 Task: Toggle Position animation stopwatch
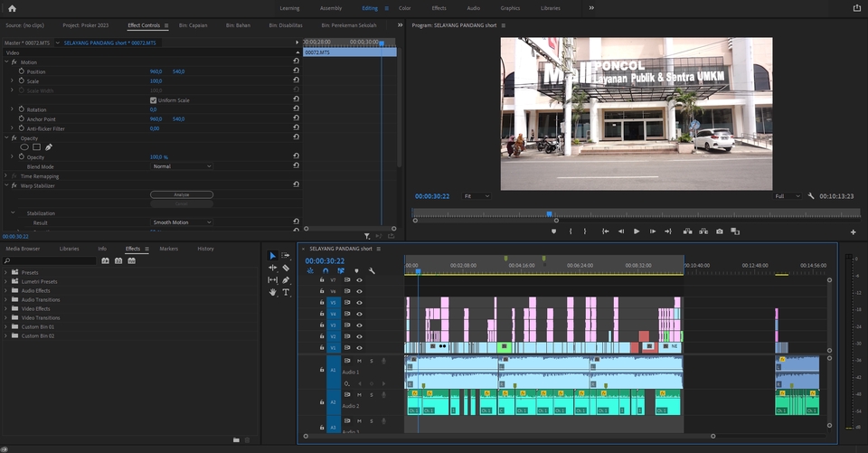pos(22,71)
